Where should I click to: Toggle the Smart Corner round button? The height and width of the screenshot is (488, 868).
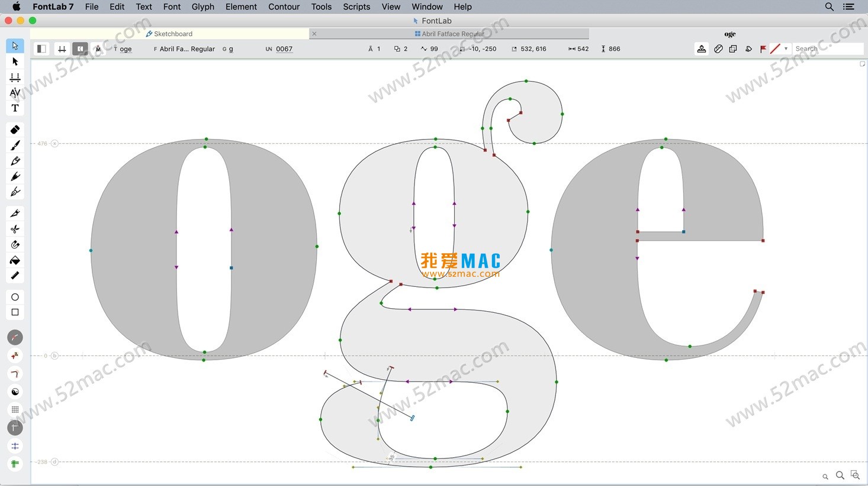tap(15, 374)
